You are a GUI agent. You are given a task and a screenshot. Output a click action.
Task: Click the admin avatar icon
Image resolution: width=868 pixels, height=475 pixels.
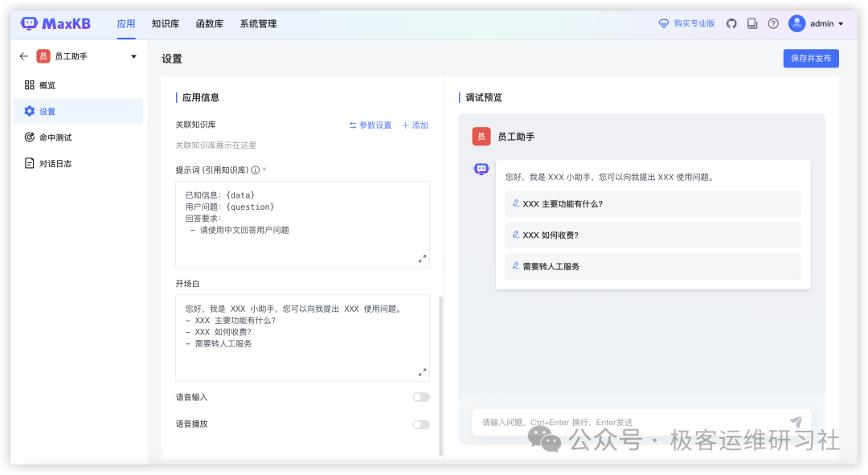click(796, 23)
